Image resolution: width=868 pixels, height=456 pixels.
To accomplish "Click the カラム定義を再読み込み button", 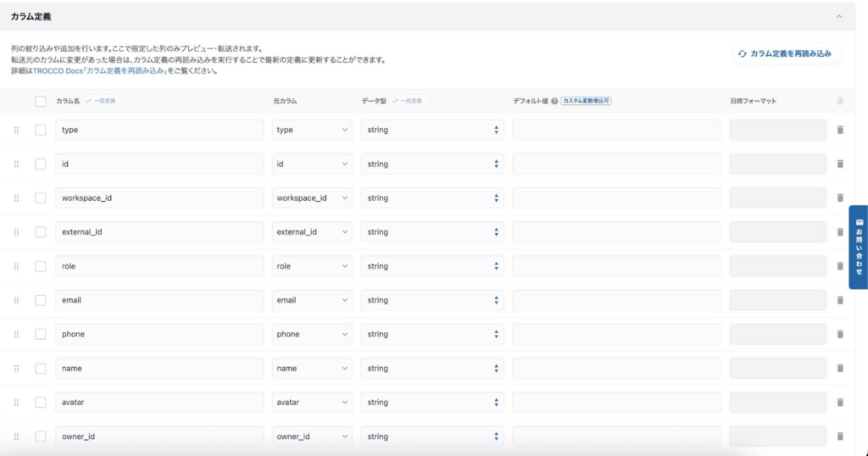I will tap(787, 53).
